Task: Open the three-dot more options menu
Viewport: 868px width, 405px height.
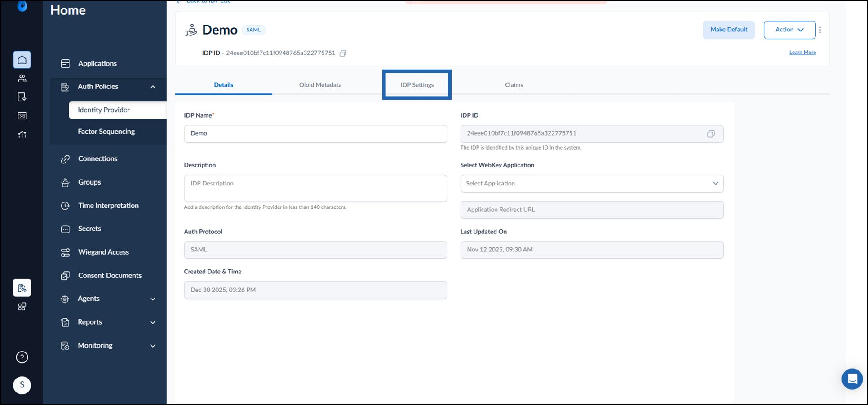Action: (820, 30)
